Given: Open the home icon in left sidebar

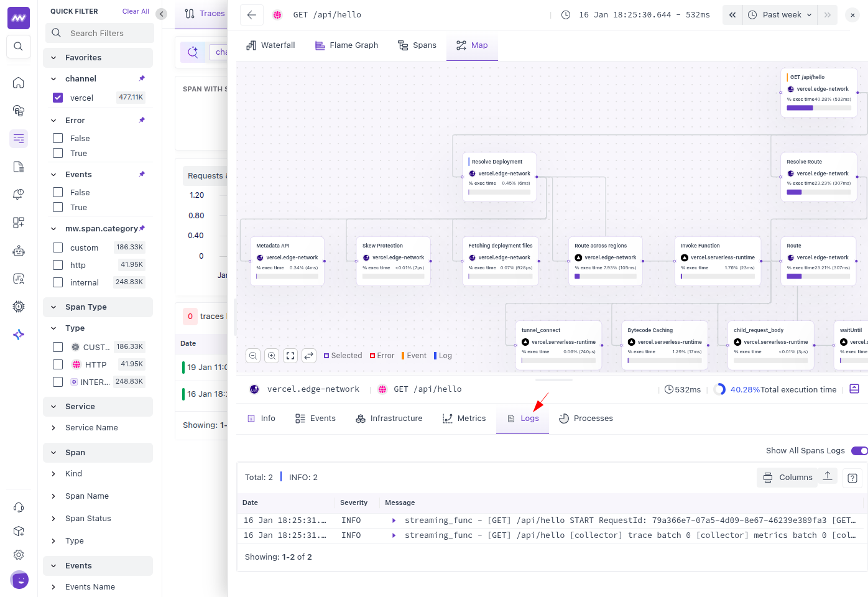Looking at the screenshot, I should point(19,83).
